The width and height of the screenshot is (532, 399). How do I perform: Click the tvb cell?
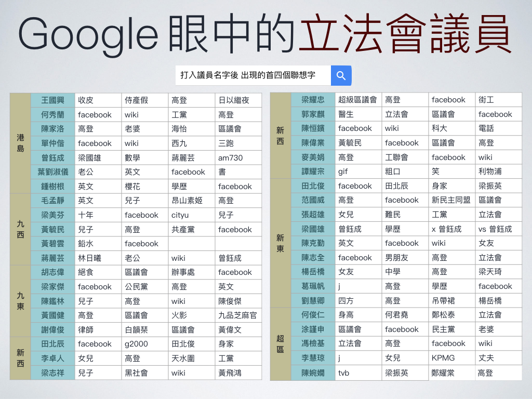(x=358, y=373)
